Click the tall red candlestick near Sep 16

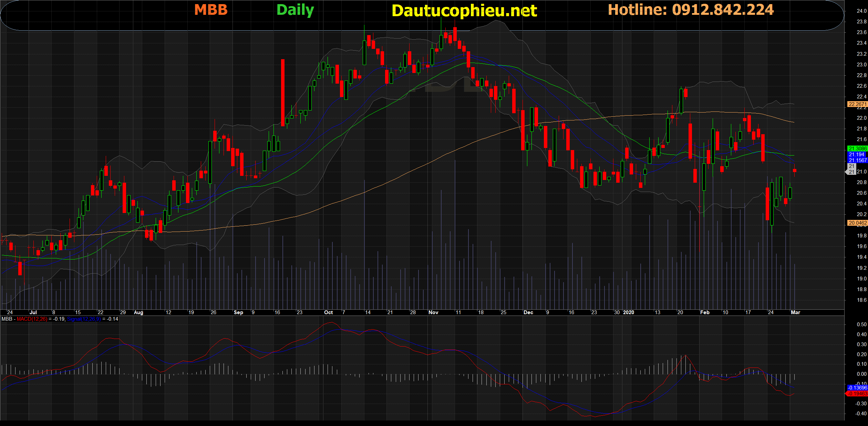[283, 93]
